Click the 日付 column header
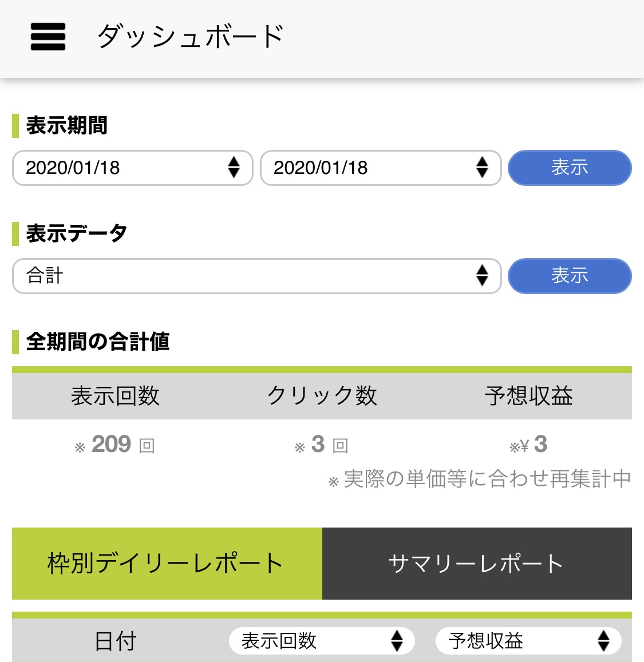644x662 pixels. 115,641
